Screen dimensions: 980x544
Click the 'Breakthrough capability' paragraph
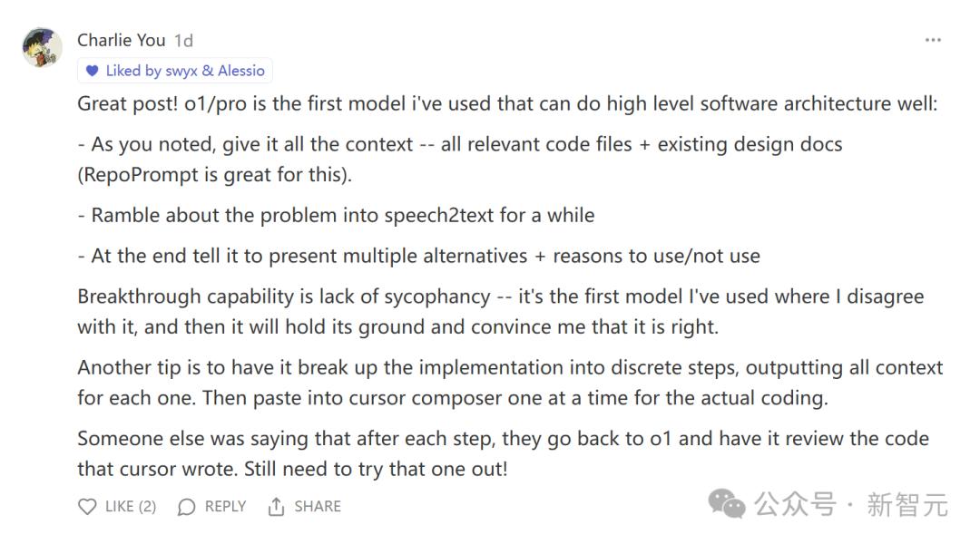click(x=500, y=311)
